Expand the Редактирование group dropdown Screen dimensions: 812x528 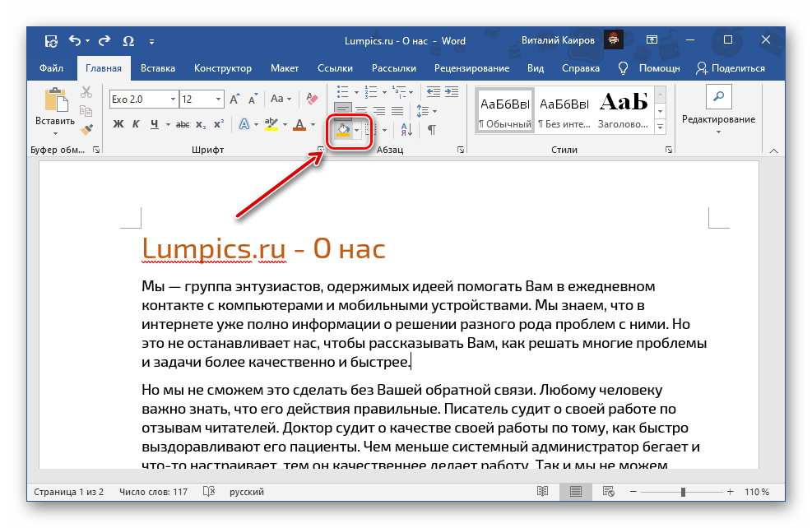coord(719,132)
